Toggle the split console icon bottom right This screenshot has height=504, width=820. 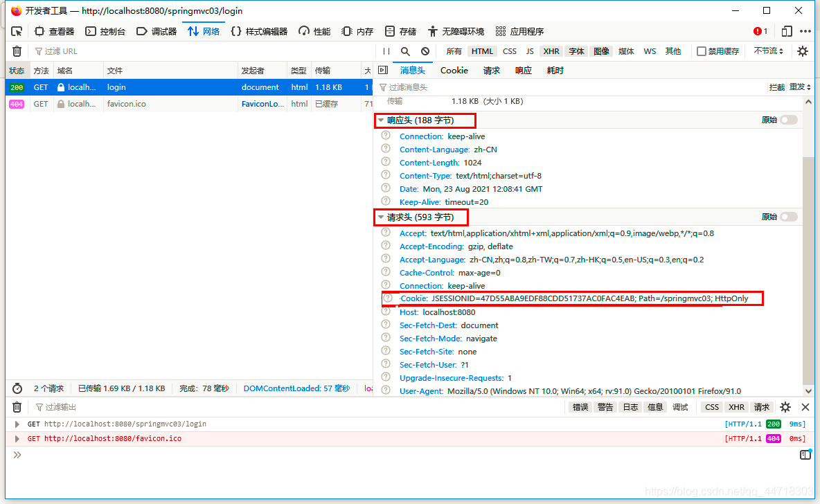point(805,455)
